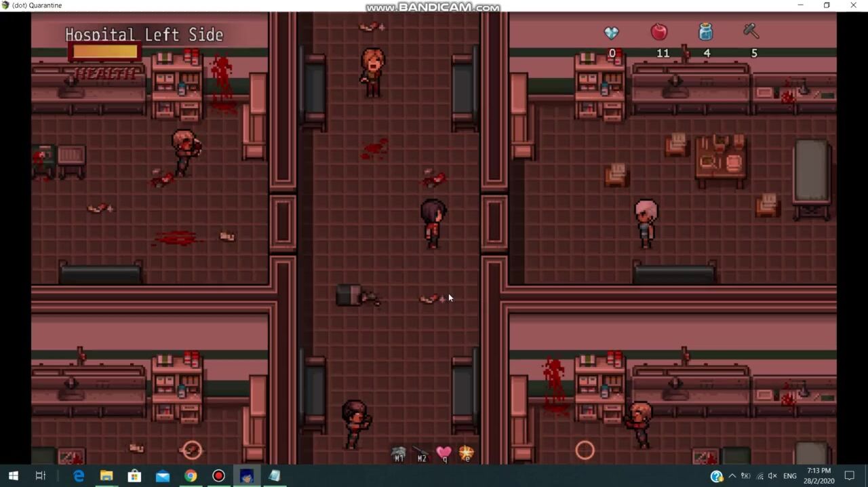Click the hammer materials icon

(750, 31)
